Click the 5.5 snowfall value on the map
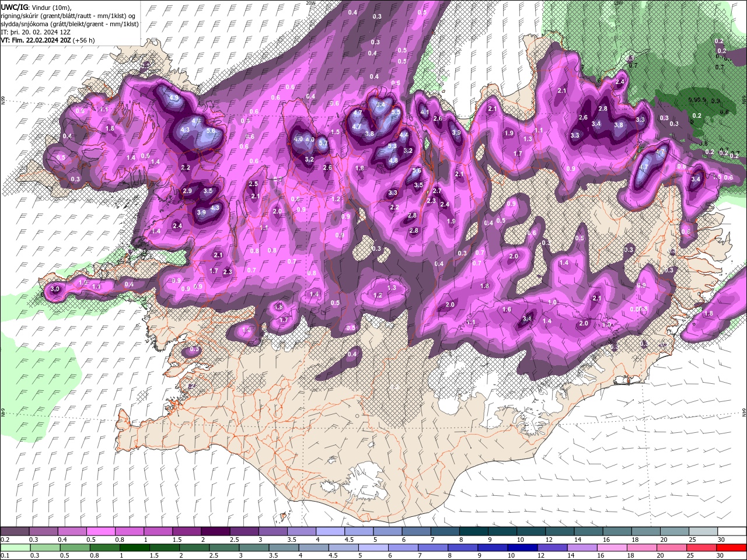 pyautogui.click(x=396, y=112)
